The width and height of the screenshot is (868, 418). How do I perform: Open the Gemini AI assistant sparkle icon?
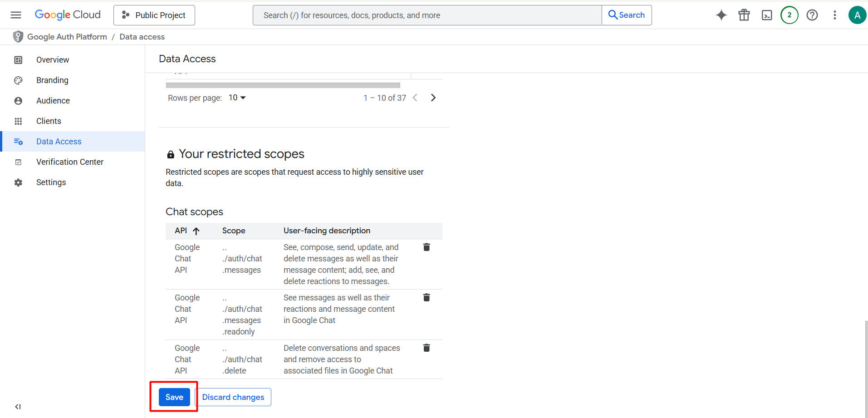pyautogui.click(x=721, y=15)
